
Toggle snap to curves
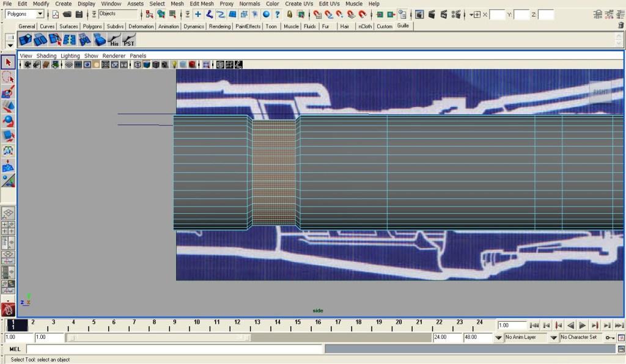328,15
